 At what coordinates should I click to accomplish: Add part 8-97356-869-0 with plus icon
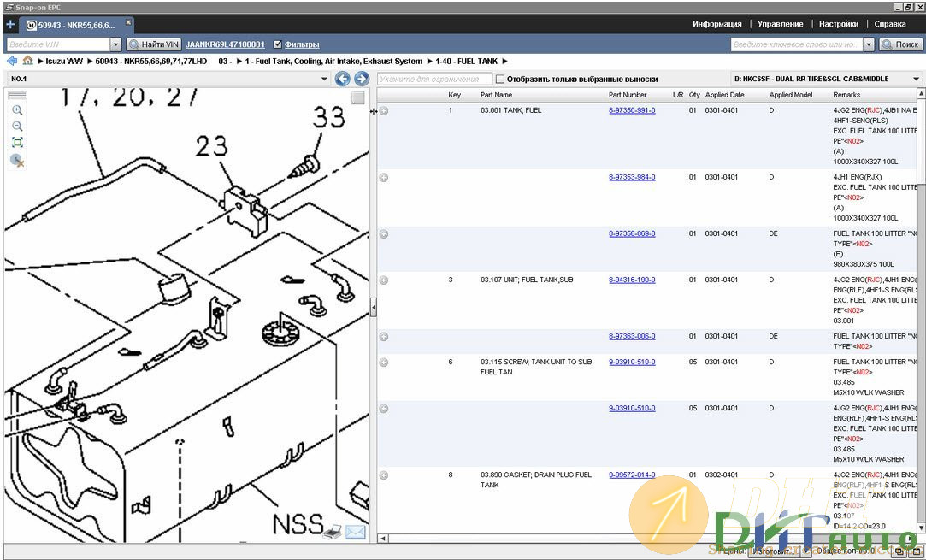pyautogui.click(x=384, y=234)
